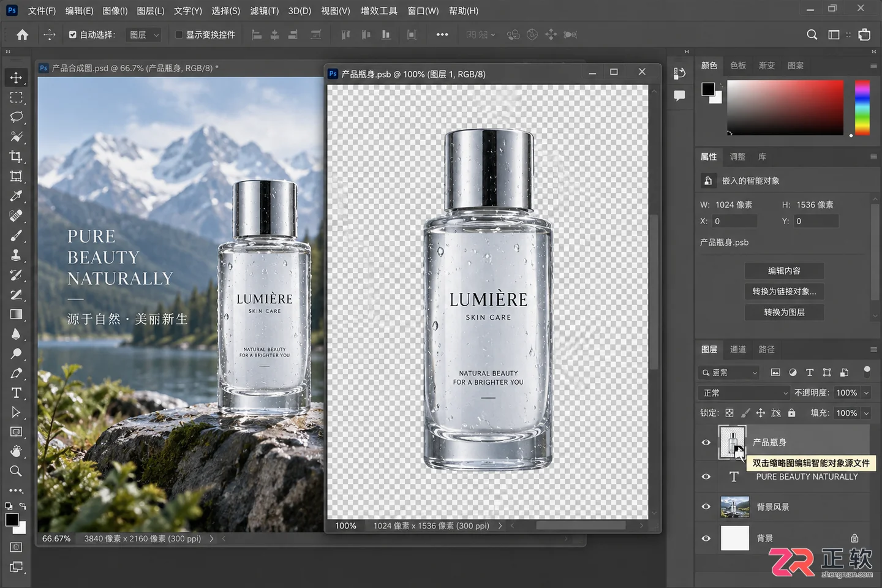Viewport: 882px width, 588px height.
Task: Open the Comments panel icon
Action: [679, 96]
